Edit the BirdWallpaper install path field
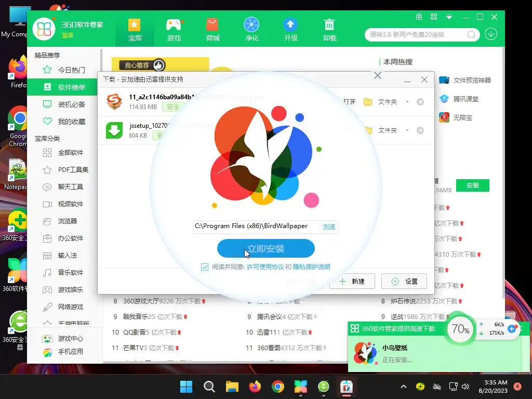 pyautogui.click(x=256, y=227)
